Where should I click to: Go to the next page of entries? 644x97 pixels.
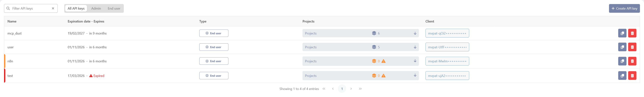(x=351, y=89)
